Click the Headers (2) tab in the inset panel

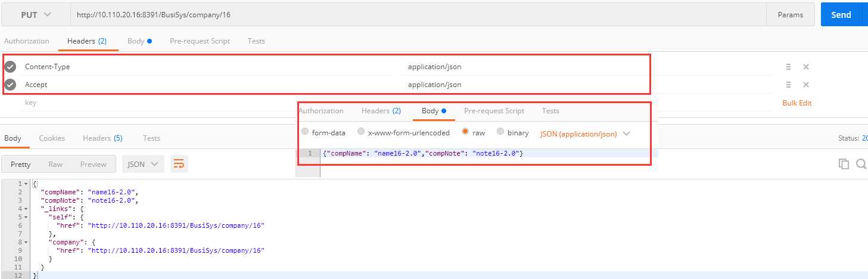(x=381, y=111)
